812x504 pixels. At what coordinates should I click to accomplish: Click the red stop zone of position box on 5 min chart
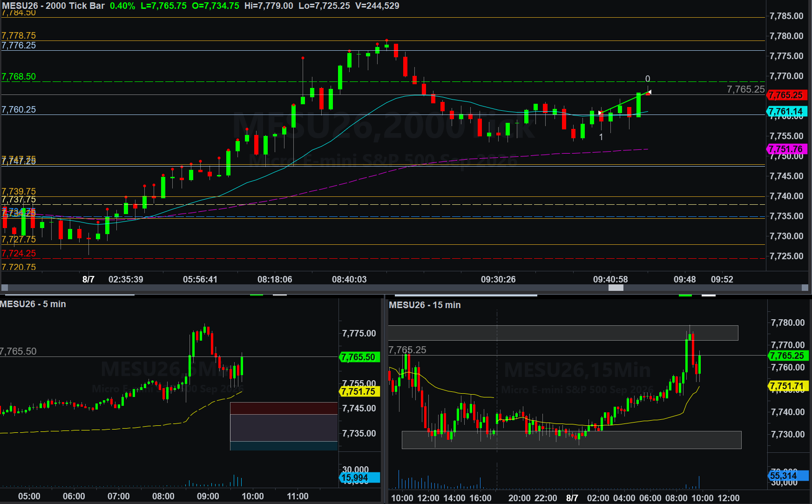(284, 409)
